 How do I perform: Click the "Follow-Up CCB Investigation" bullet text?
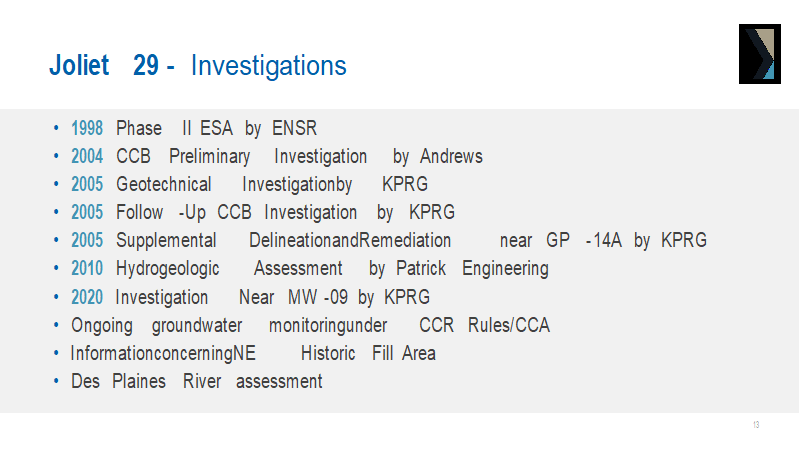click(x=236, y=212)
